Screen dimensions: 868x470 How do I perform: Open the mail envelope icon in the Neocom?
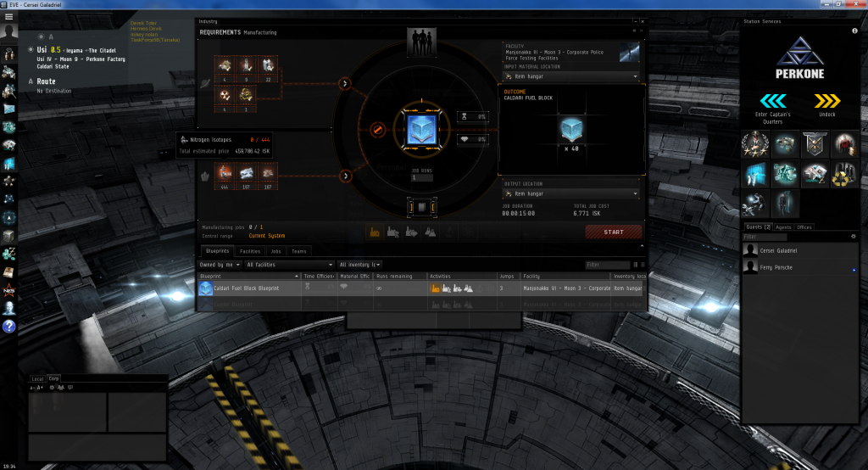(8, 109)
